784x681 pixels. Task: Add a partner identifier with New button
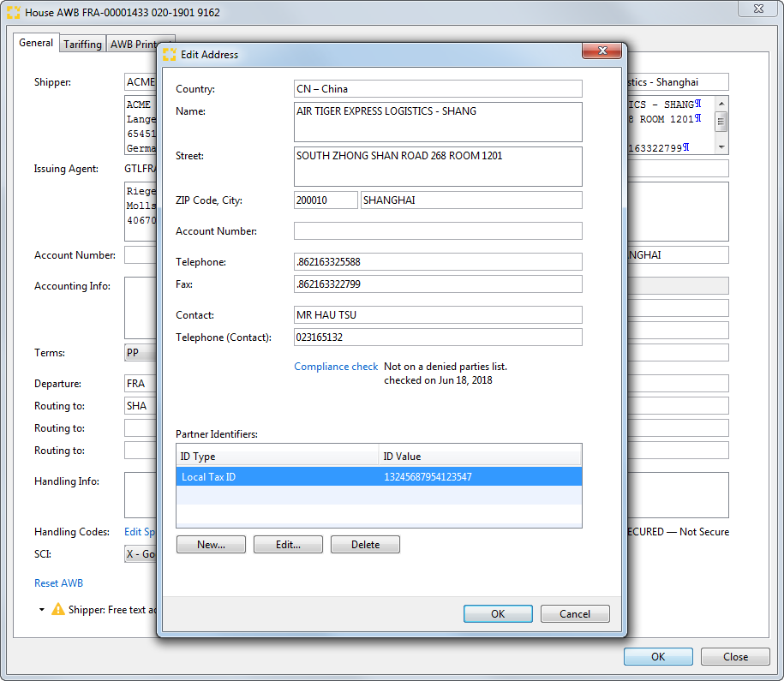click(x=211, y=544)
